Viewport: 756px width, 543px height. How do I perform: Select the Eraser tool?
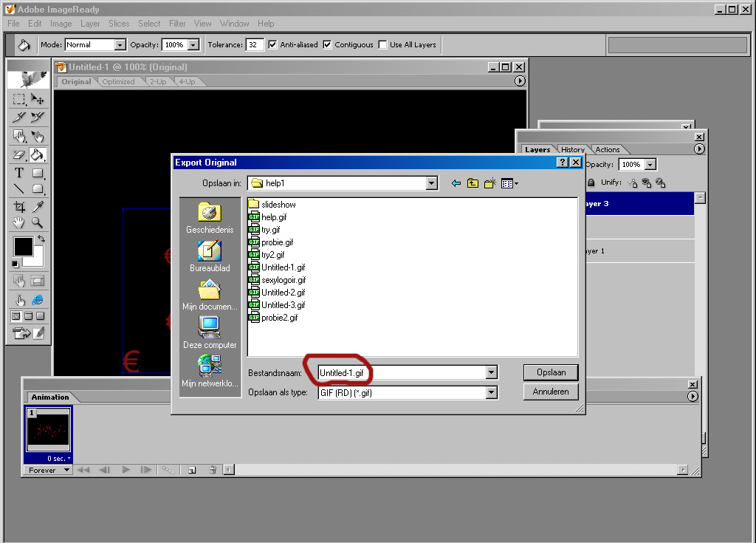pos(19,155)
